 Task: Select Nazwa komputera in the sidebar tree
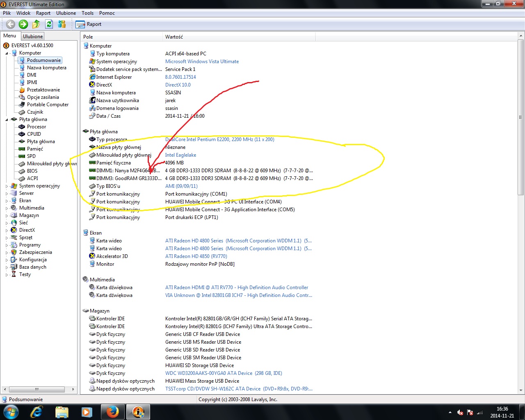click(x=47, y=68)
